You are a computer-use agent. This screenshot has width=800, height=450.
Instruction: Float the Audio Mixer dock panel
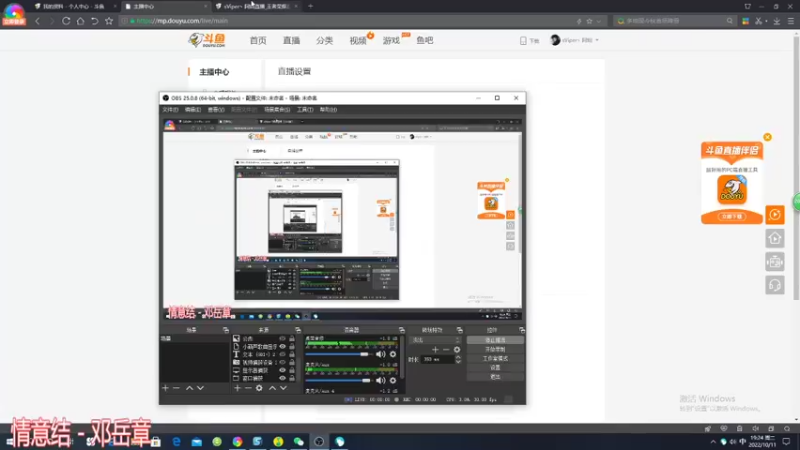[x=402, y=330]
